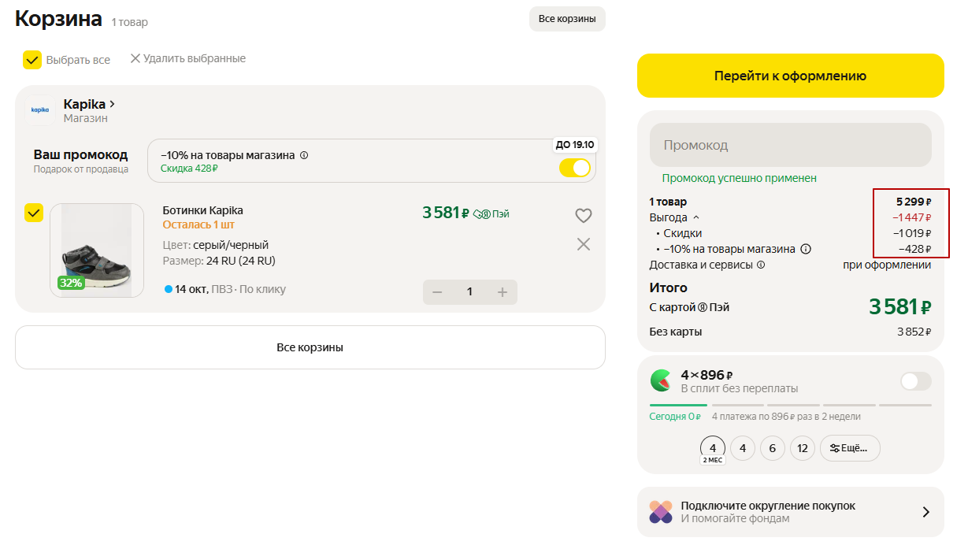Add Kapika boots to favorites heart icon
The image size is (968, 560).
pos(583,215)
